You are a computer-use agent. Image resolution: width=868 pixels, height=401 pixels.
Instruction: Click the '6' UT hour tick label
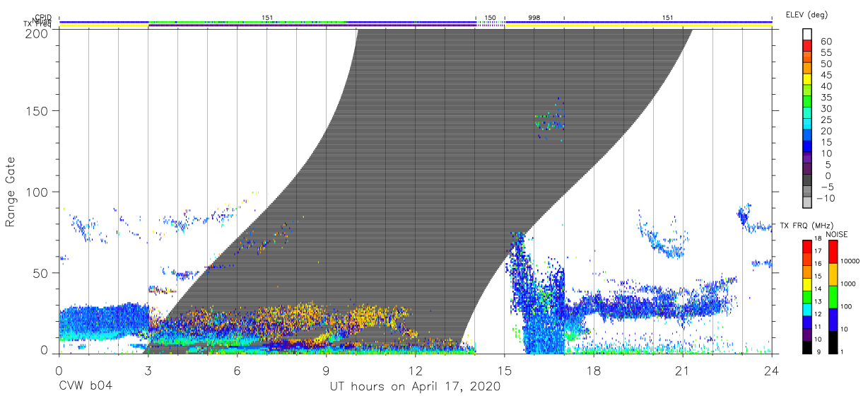pyautogui.click(x=237, y=370)
